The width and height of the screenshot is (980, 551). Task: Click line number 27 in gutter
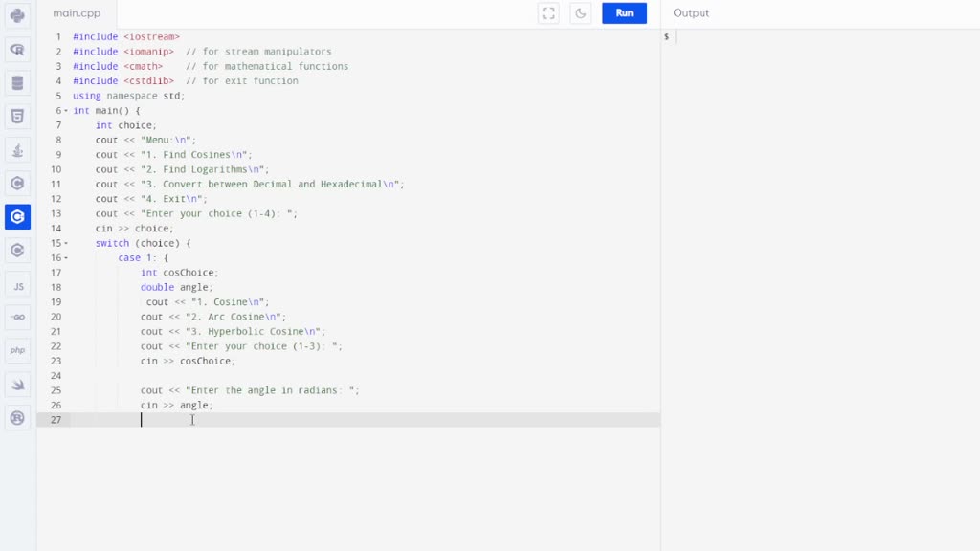click(56, 420)
